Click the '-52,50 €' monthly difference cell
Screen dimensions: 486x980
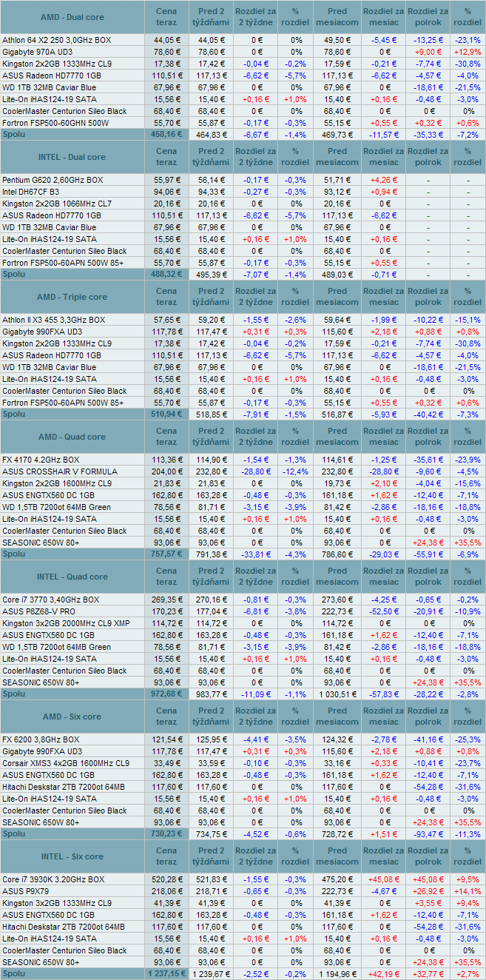(384, 611)
